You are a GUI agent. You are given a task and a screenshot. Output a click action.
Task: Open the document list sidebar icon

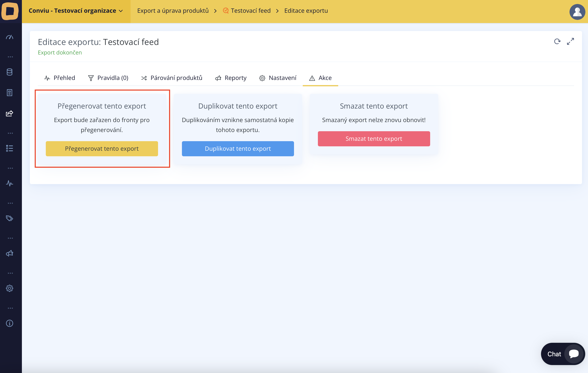[10, 93]
